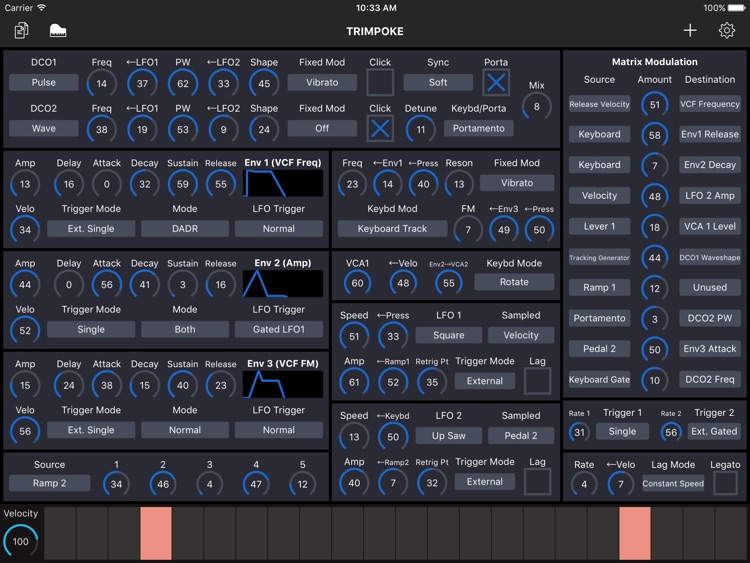Select LFO 2 Retrig Pt knob showing 32
Image resolution: width=750 pixels, height=563 pixels.
pos(432,483)
